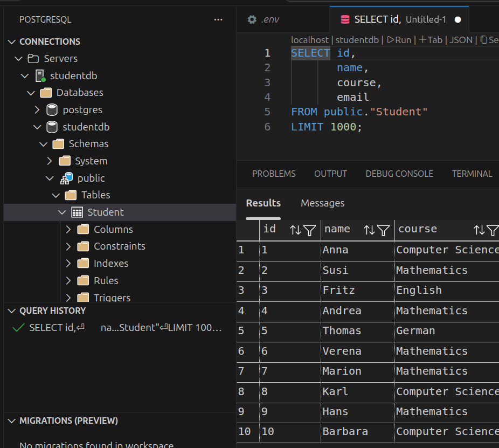Expand the System schemas folder
This screenshot has height=448, width=499.
pyautogui.click(x=50, y=161)
